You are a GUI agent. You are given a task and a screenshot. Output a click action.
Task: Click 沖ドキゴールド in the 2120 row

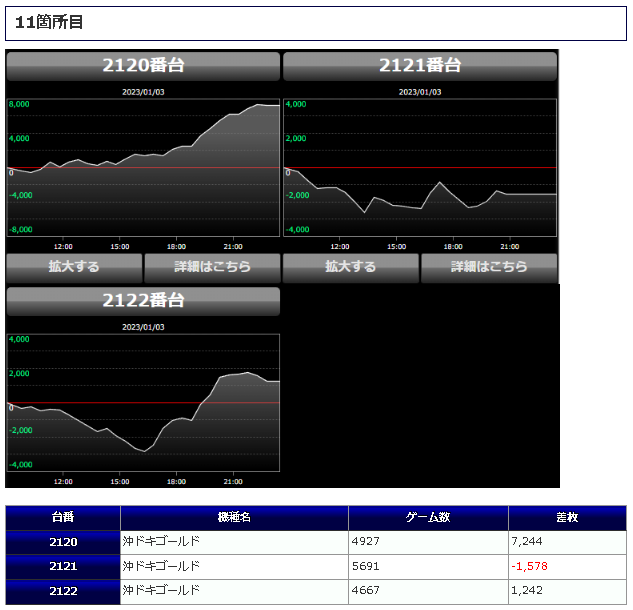point(161,541)
